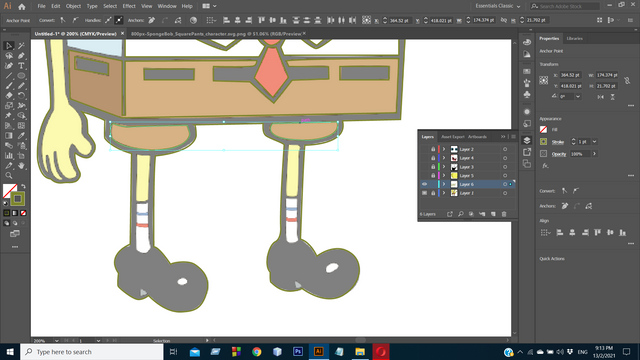Click the Search Adobe Stock field
The width and height of the screenshot is (640, 360).
pos(565,6)
